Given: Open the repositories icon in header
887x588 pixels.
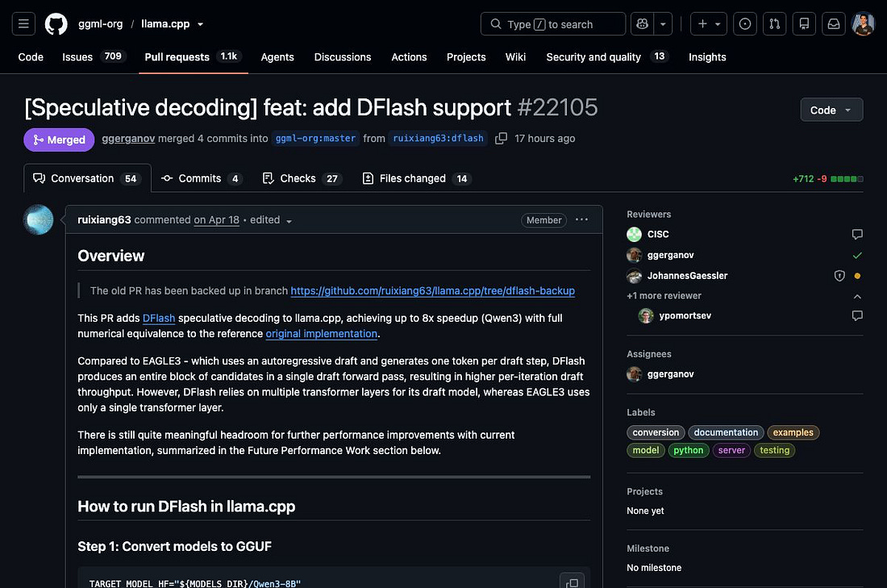Looking at the screenshot, I should point(804,23).
